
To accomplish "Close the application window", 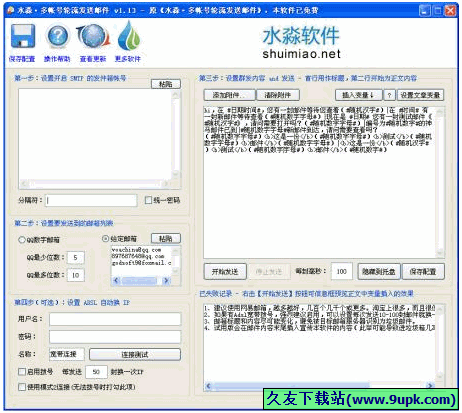I will (x=450, y=11).
